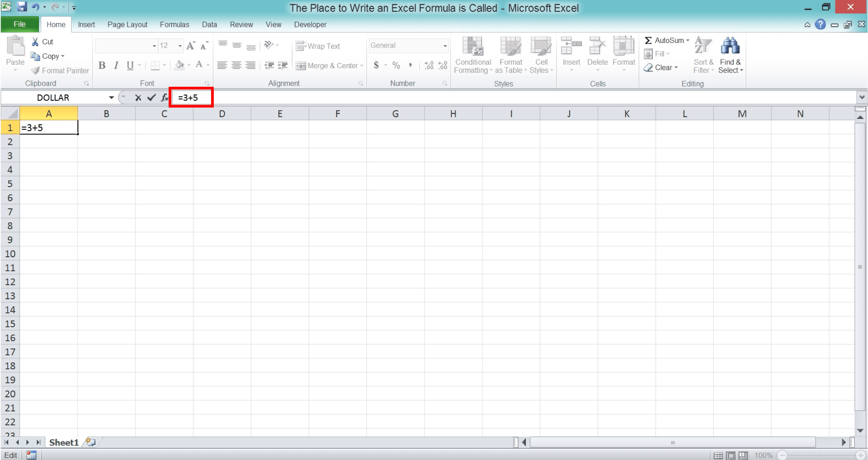Cancel formula entry with the X icon
Screen dimensions: 868x460
click(138, 98)
